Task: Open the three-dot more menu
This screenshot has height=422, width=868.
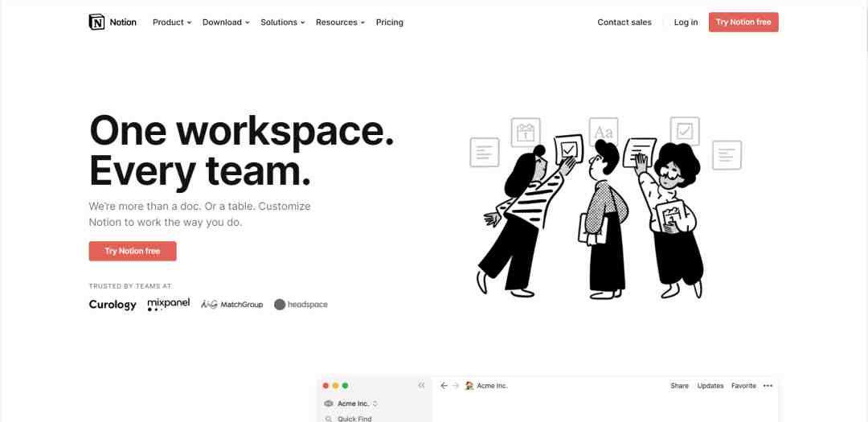Action: click(x=768, y=386)
